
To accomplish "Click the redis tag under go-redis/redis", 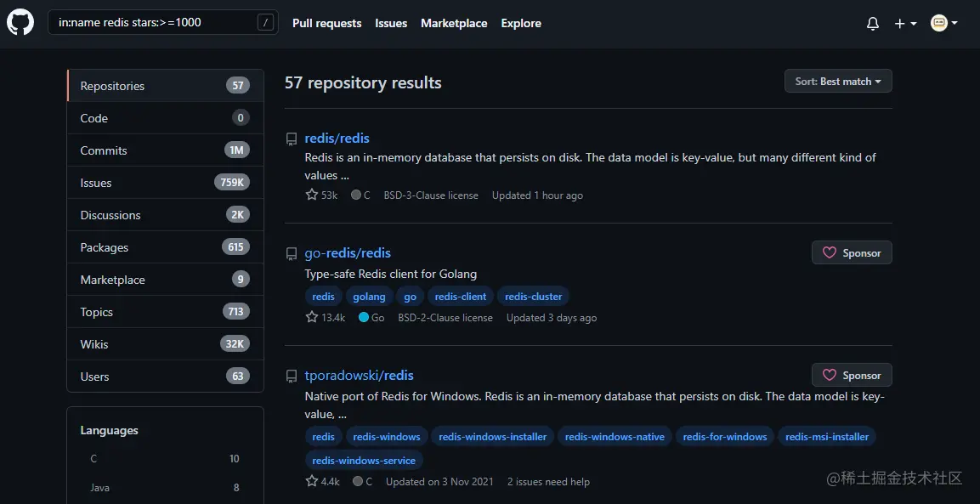I will [323, 297].
